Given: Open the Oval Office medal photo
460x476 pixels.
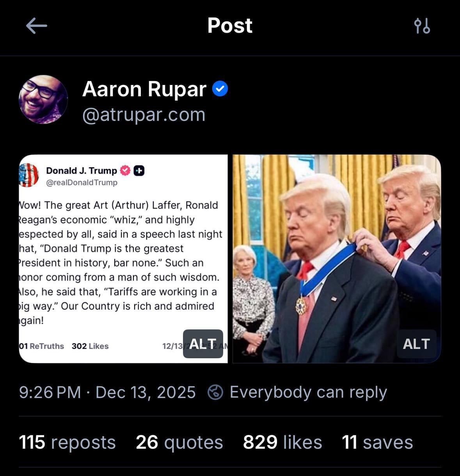Looking at the screenshot, I should coord(337,259).
